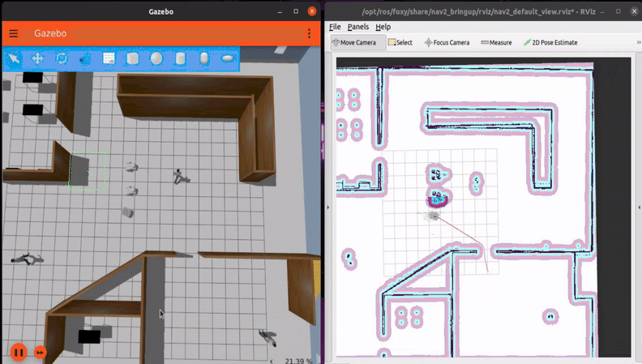Insert a cylinder shape in Gazebo

(180, 58)
